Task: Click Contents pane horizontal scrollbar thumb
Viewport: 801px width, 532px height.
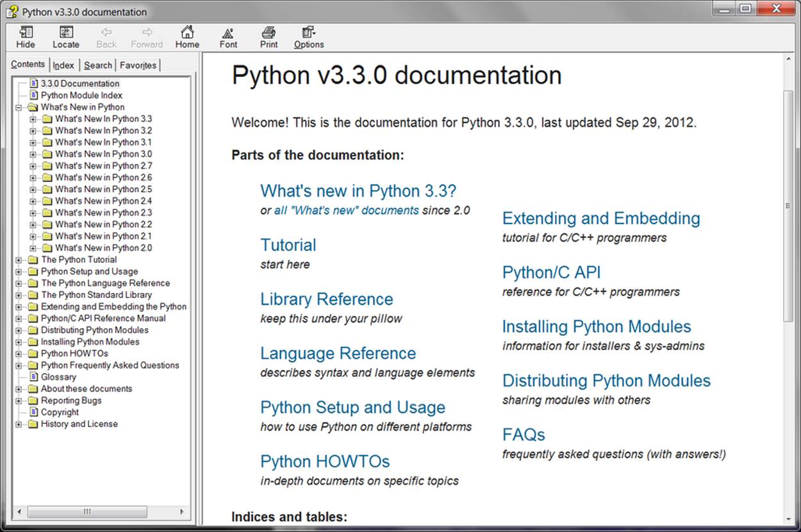Action: click(88, 512)
